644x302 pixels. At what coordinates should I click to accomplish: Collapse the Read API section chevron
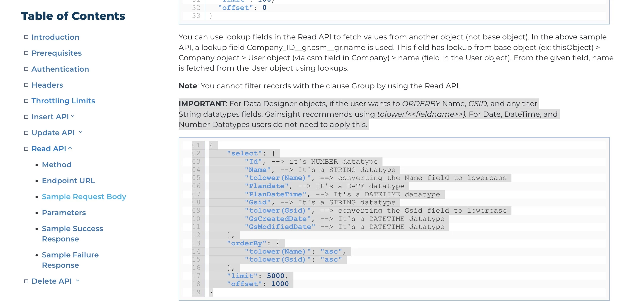[x=70, y=148]
